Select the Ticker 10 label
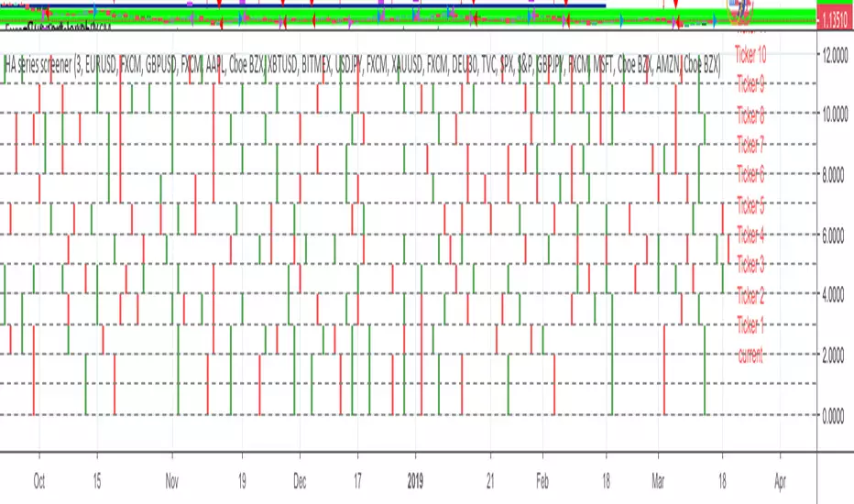This screenshot has height=504, width=854. point(750,54)
